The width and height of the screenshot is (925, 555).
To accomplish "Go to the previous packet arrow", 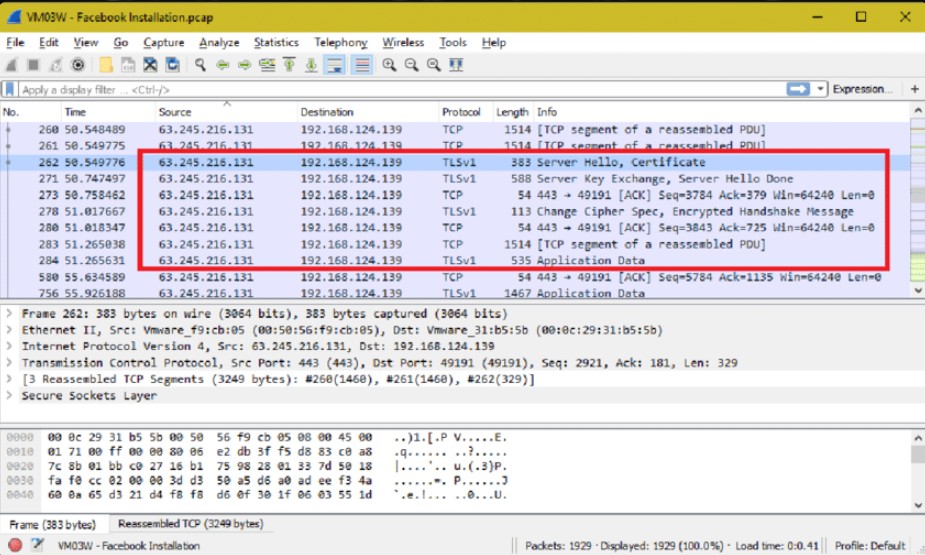I will pyautogui.click(x=221, y=65).
